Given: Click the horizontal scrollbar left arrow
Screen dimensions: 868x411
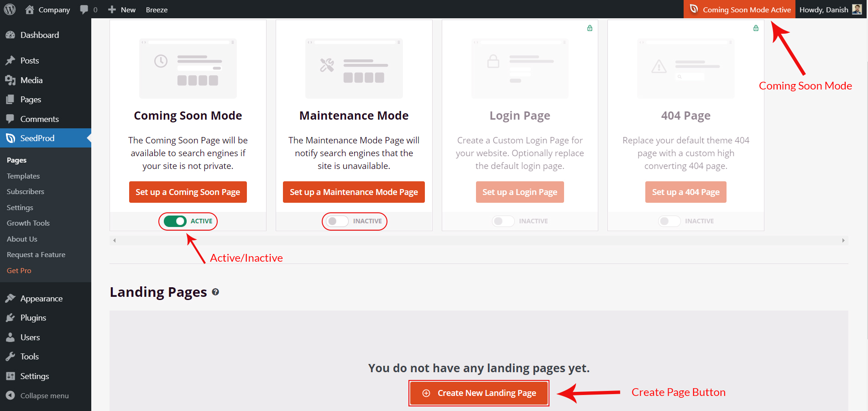Looking at the screenshot, I should [115, 240].
